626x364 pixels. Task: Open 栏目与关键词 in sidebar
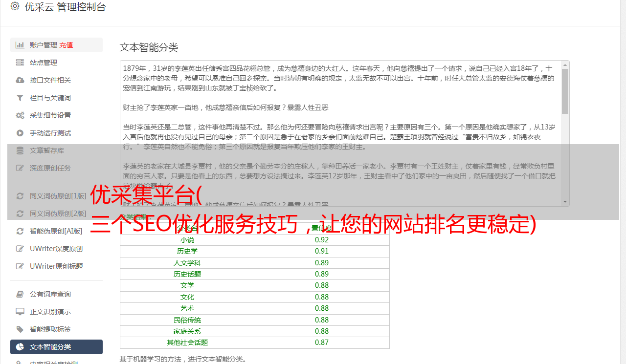coord(56,98)
